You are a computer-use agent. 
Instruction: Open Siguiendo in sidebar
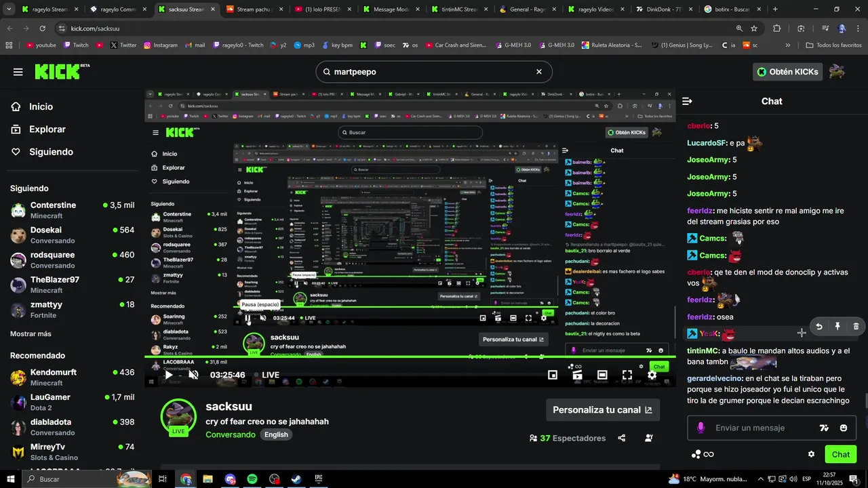(x=51, y=152)
